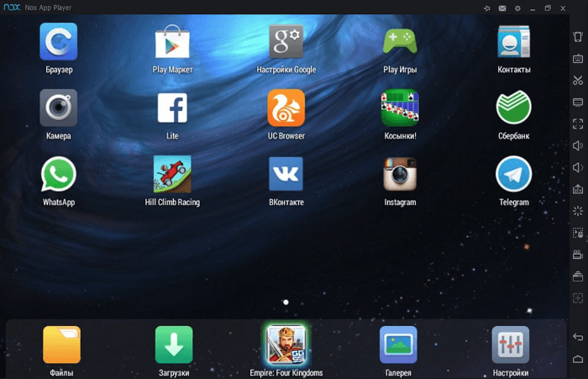Open Загрузки downloads in dock
The height and width of the screenshot is (379, 588).
click(173, 345)
